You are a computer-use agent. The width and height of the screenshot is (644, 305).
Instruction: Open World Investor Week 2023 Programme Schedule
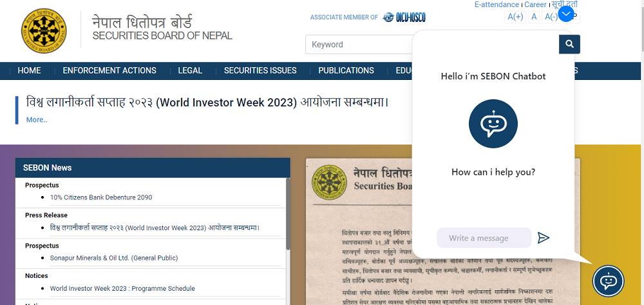point(122,289)
